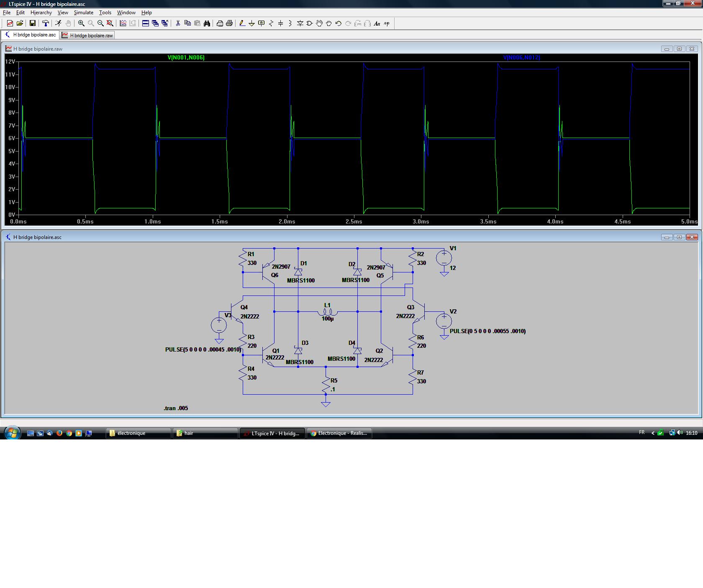Screen dimensions: 703x588
Task: Save the schematic with the floppy icon
Action: [32, 23]
